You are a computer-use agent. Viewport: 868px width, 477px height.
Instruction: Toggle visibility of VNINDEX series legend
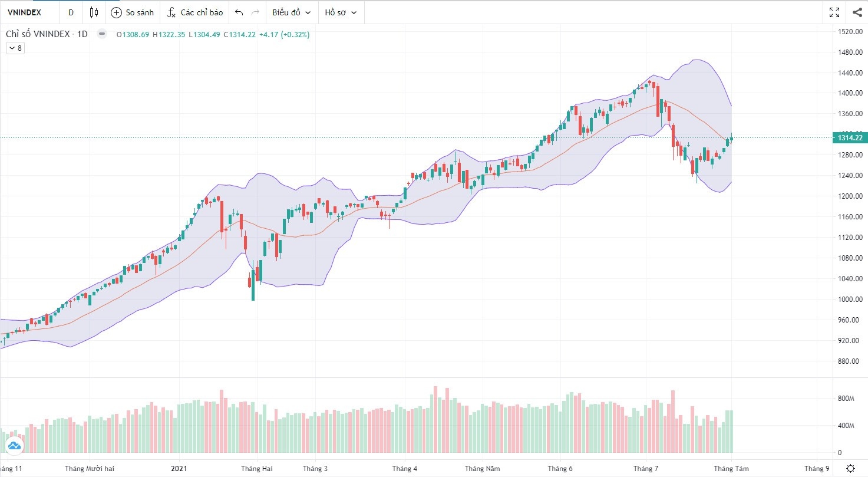102,34
